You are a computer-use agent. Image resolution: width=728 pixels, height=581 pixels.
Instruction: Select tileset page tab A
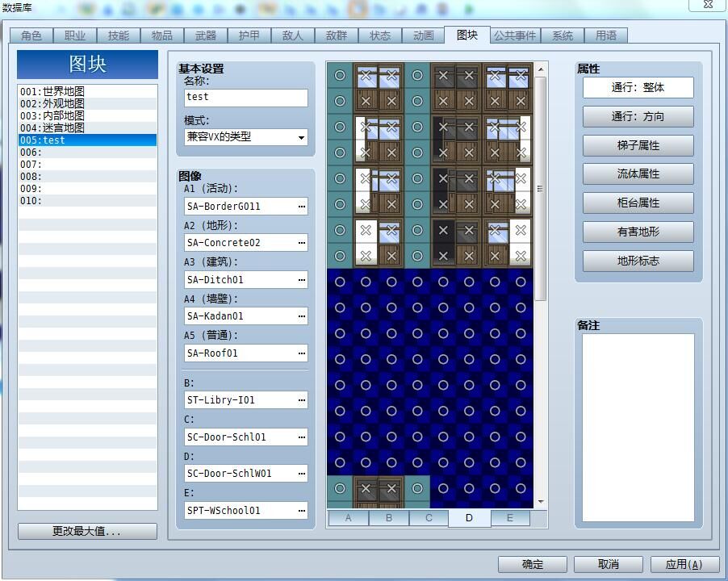[x=348, y=518]
